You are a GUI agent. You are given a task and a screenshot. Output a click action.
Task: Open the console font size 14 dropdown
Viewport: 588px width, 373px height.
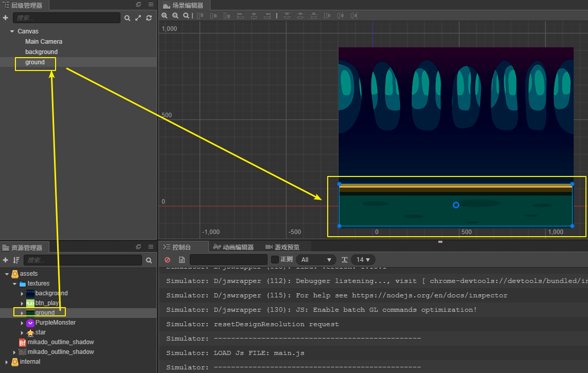(x=363, y=259)
